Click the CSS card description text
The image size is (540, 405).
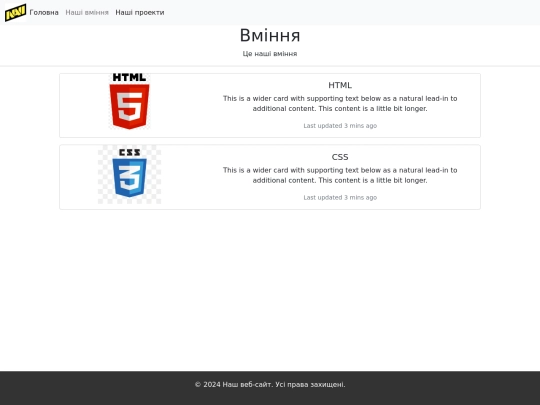pyautogui.click(x=340, y=175)
